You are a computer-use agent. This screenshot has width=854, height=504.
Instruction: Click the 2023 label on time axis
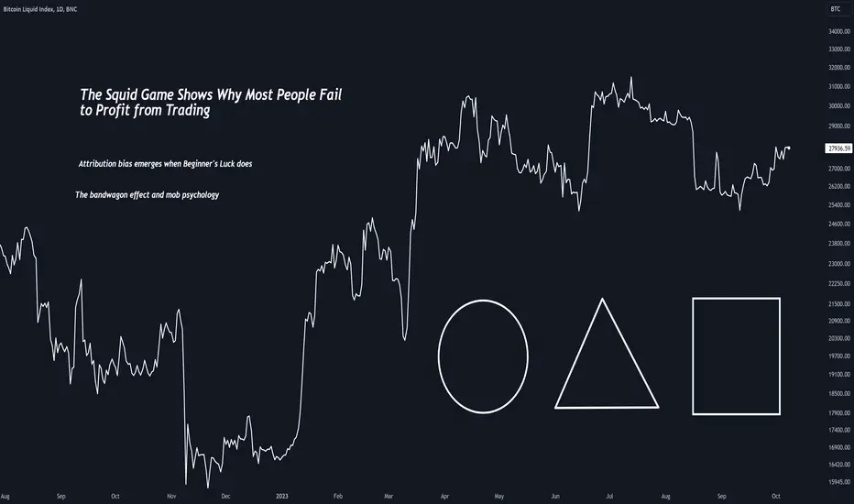(281, 497)
